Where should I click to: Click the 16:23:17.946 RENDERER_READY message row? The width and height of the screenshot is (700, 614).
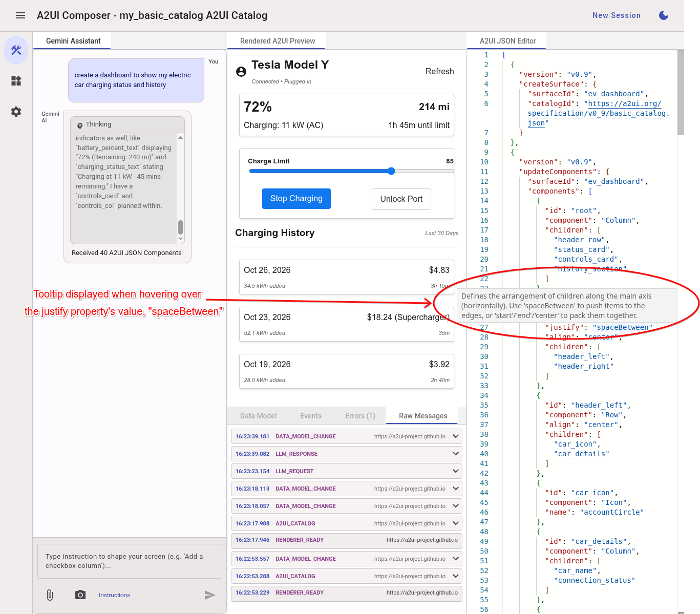click(347, 541)
